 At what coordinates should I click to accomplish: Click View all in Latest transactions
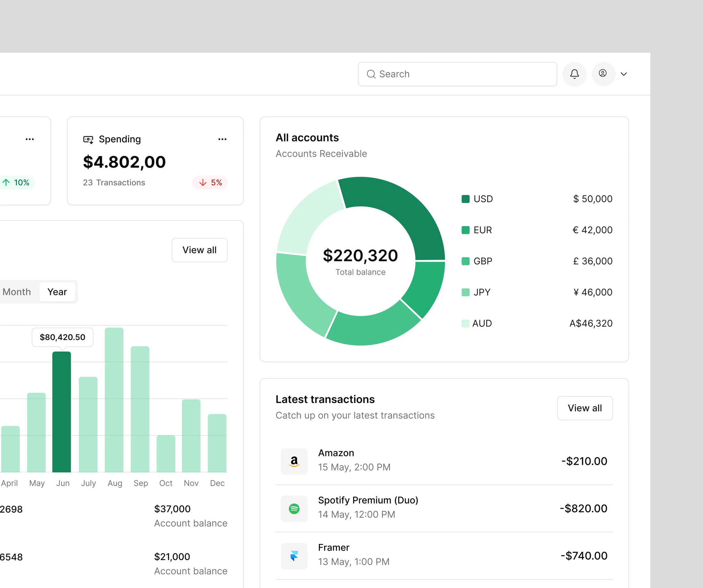pos(585,408)
